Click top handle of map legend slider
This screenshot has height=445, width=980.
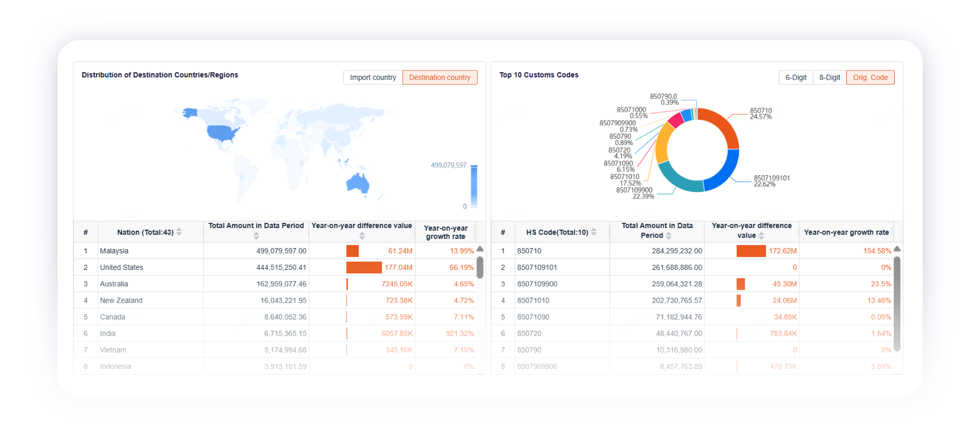(x=474, y=166)
